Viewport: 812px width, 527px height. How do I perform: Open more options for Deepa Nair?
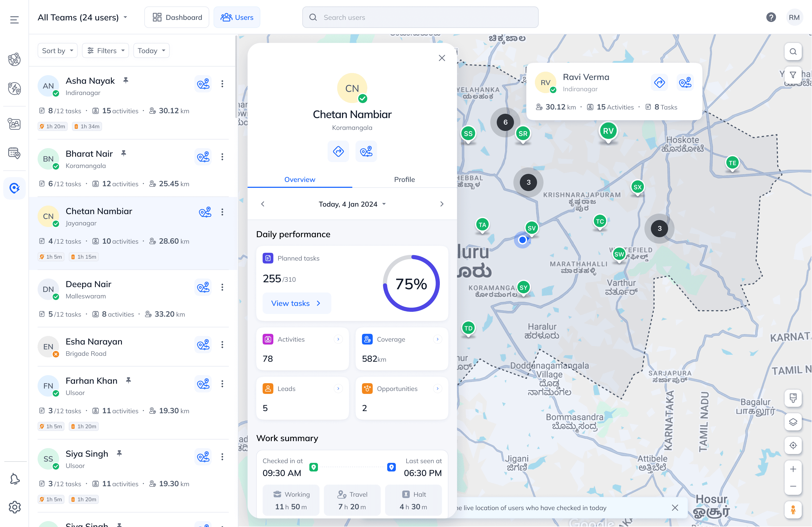tap(222, 287)
